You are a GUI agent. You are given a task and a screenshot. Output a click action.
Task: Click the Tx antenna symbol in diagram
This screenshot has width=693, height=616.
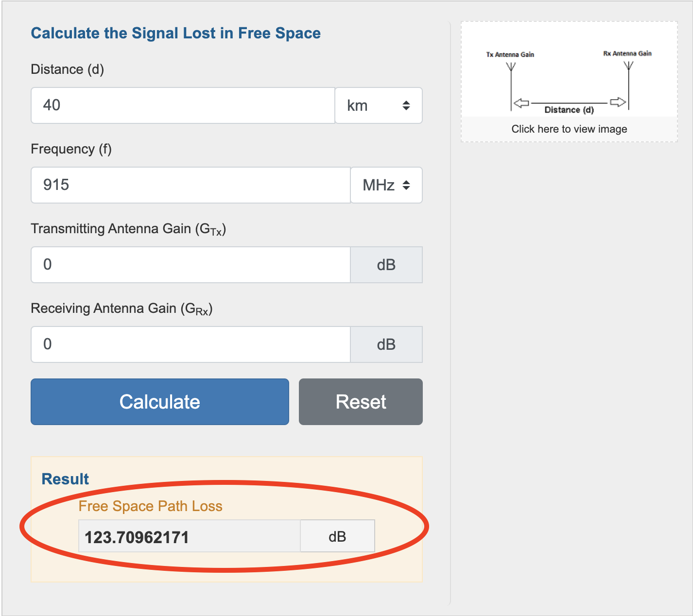coord(511,68)
